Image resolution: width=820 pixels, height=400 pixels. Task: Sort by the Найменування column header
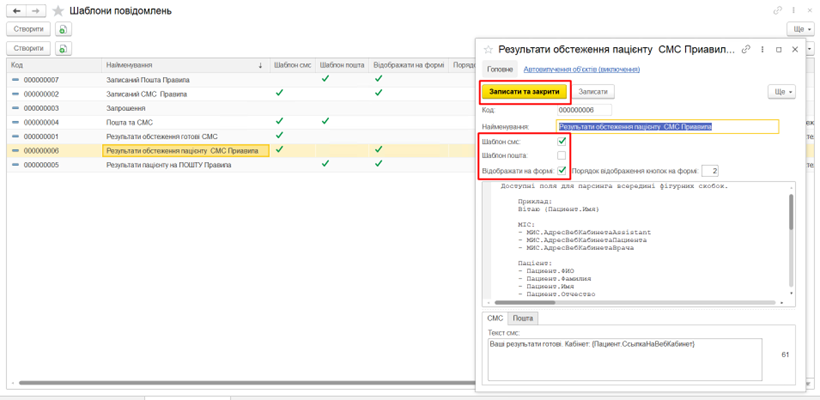point(180,65)
